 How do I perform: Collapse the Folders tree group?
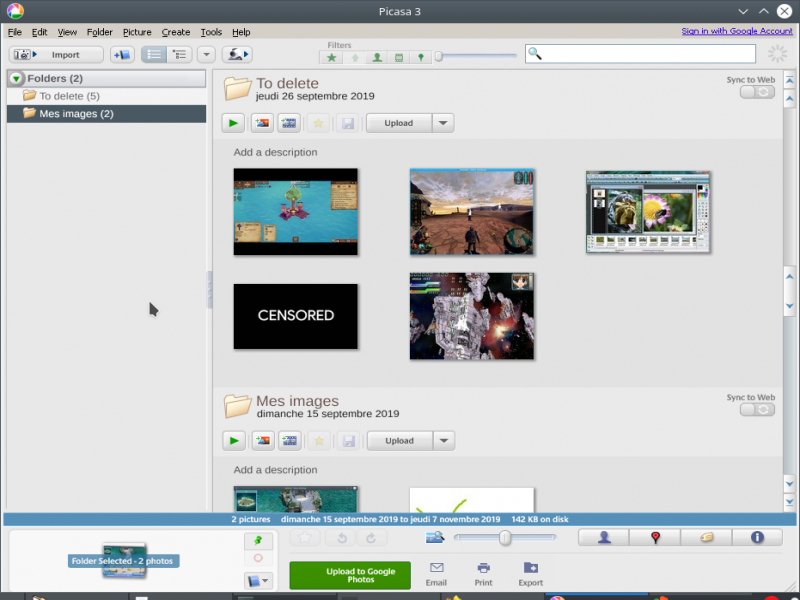pos(17,78)
